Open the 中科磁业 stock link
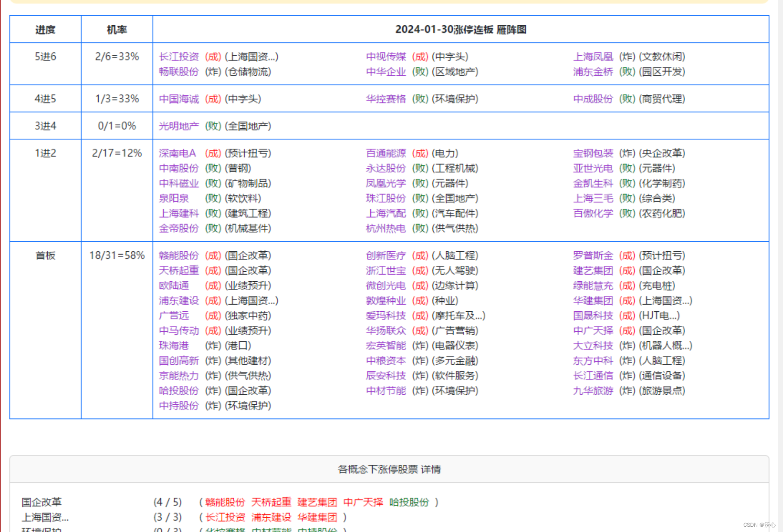 (178, 184)
